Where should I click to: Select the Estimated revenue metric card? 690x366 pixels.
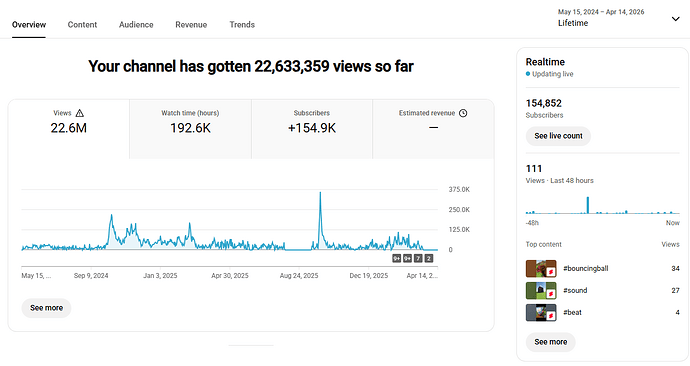433,129
